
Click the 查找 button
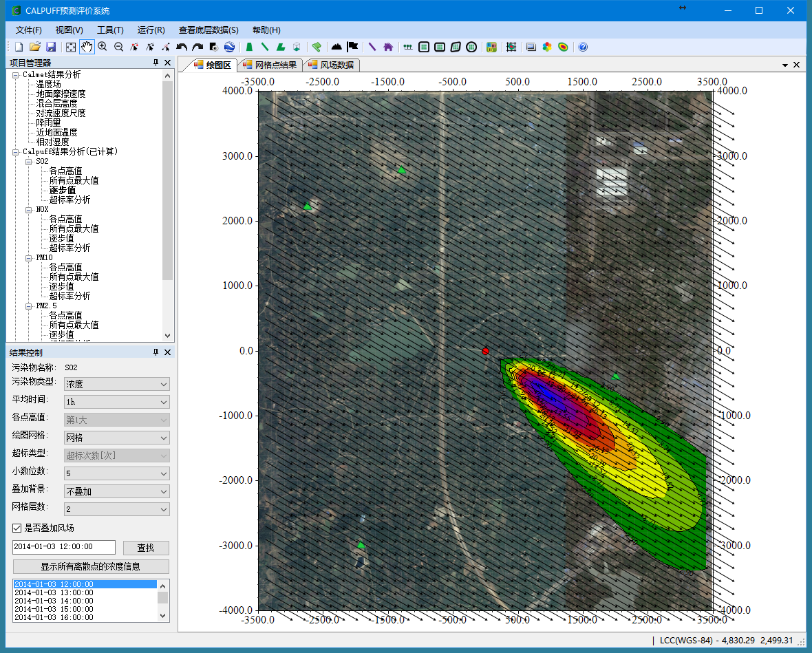[x=146, y=548]
